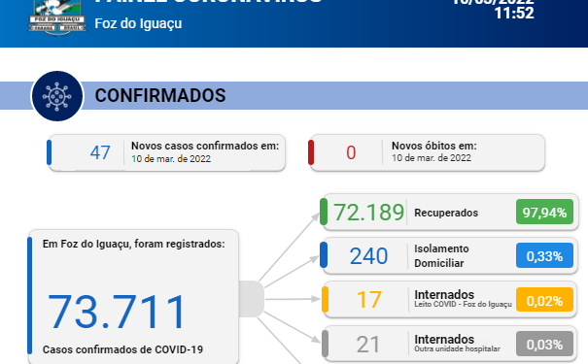Click the green 97,94% badge
Image resolution: width=588 pixels, height=364 pixels.
[x=544, y=212]
